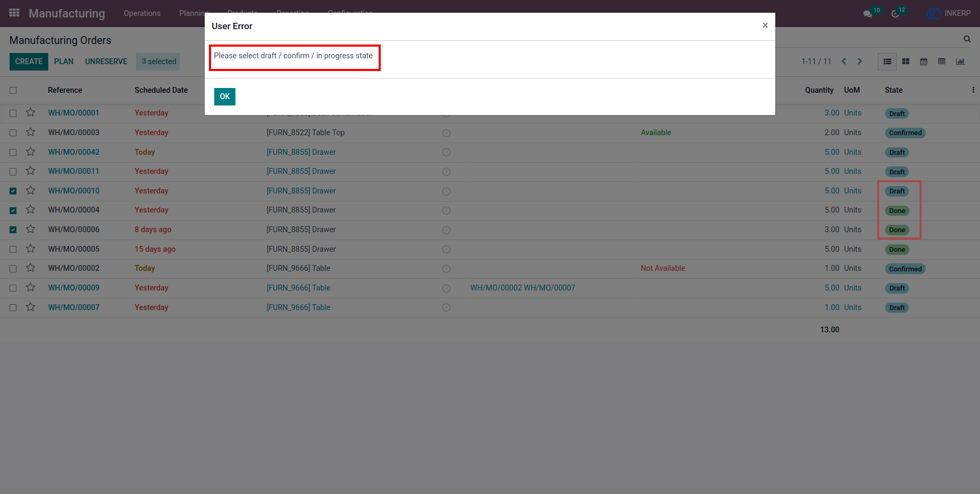Star the WH/MO/00001 order
The height and width of the screenshot is (494, 980).
point(31,113)
